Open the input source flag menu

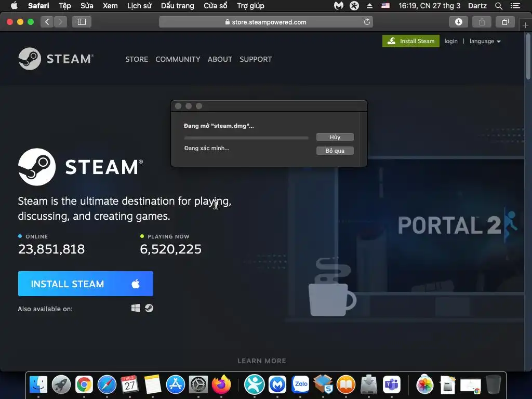coord(385,5)
